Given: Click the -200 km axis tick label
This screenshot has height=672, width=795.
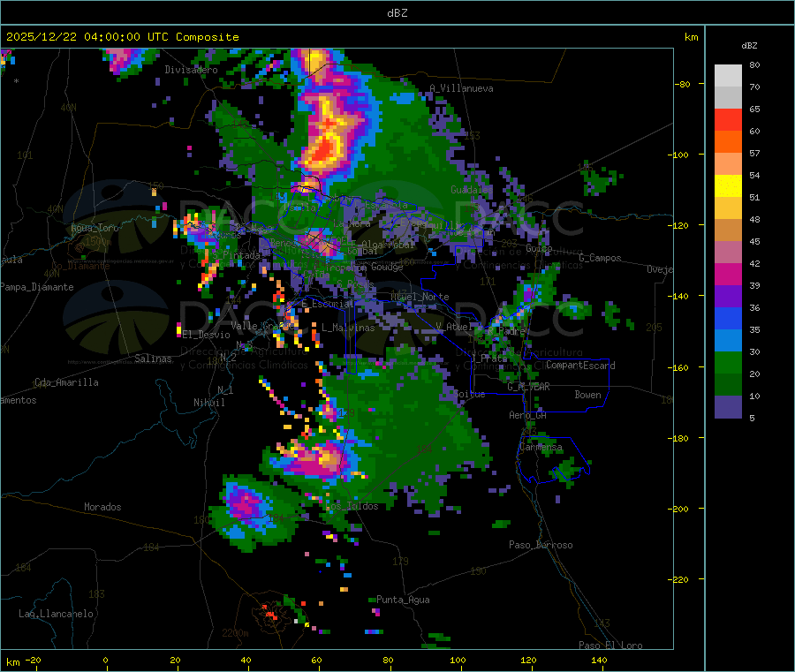Looking at the screenshot, I should tap(678, 509).
